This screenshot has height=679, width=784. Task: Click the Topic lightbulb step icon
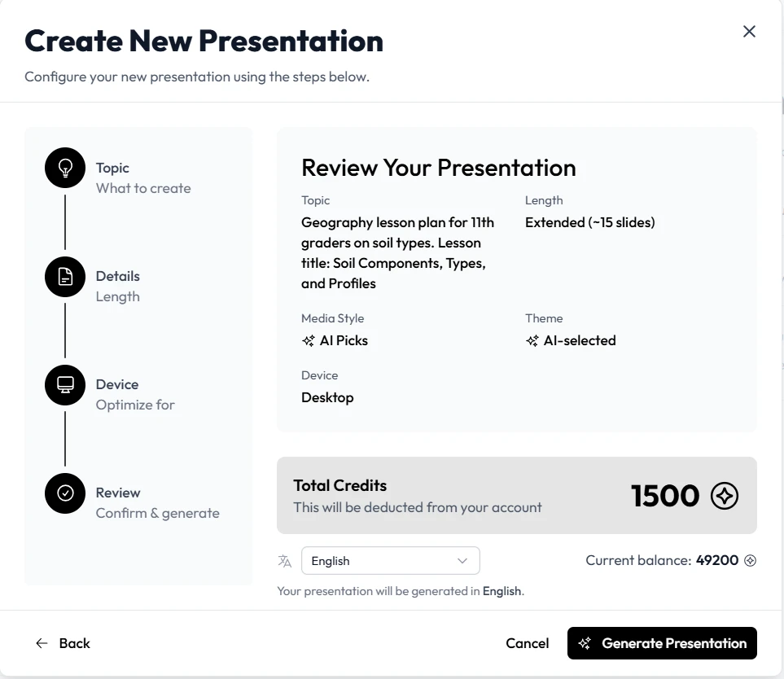[65, 168]
